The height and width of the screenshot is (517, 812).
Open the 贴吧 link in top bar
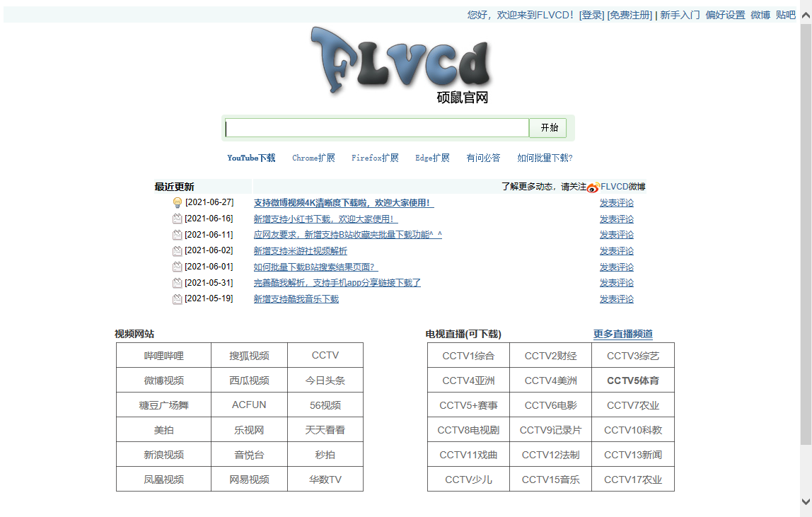click(x=786, y=15)
